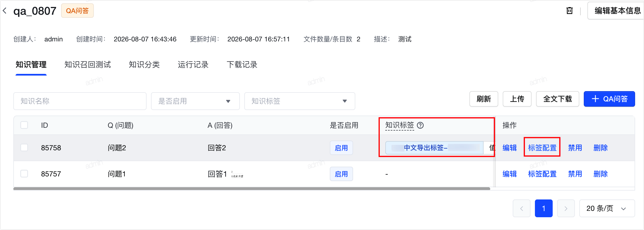
Task: Click 启用 status tag for 问题2
Action: coord(341,148)
